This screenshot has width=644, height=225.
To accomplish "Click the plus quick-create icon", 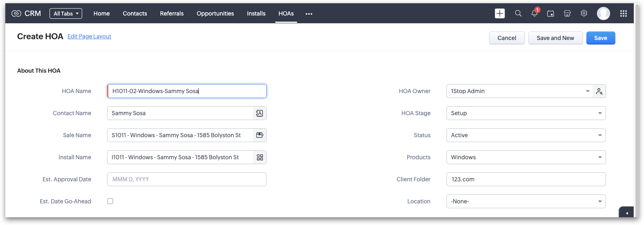I will coord(500,13).
